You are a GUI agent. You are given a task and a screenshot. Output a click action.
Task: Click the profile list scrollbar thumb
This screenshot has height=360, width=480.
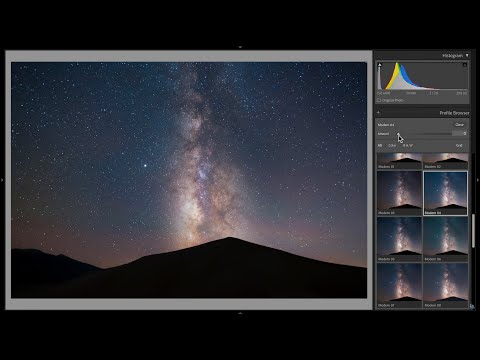click(473, 231)
